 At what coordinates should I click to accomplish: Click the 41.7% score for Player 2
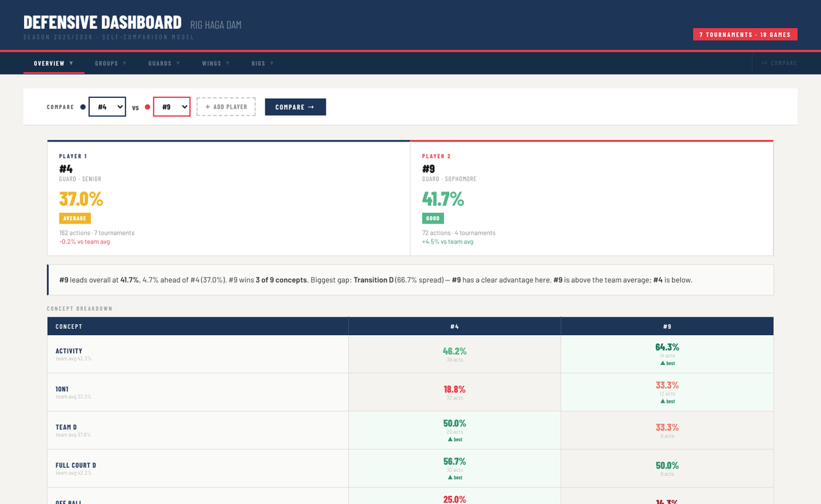[x=443, y=199]
